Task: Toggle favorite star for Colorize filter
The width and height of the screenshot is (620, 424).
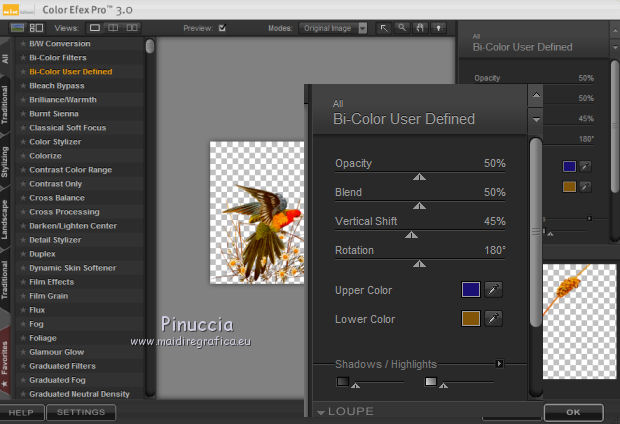Action: tap(22, 156)
